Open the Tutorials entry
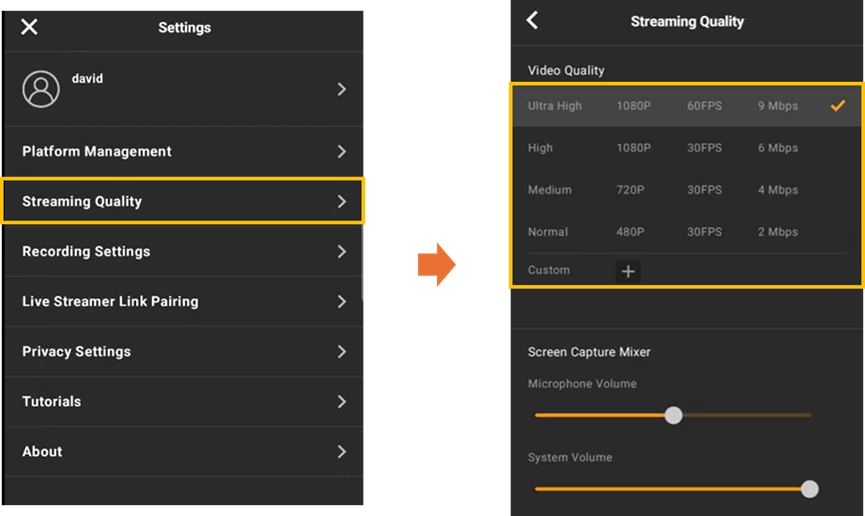The height and width of the screenshot is (516, 865). click(x=183, y=401)
